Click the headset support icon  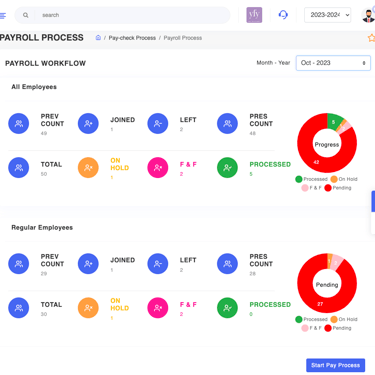(283, 15)
